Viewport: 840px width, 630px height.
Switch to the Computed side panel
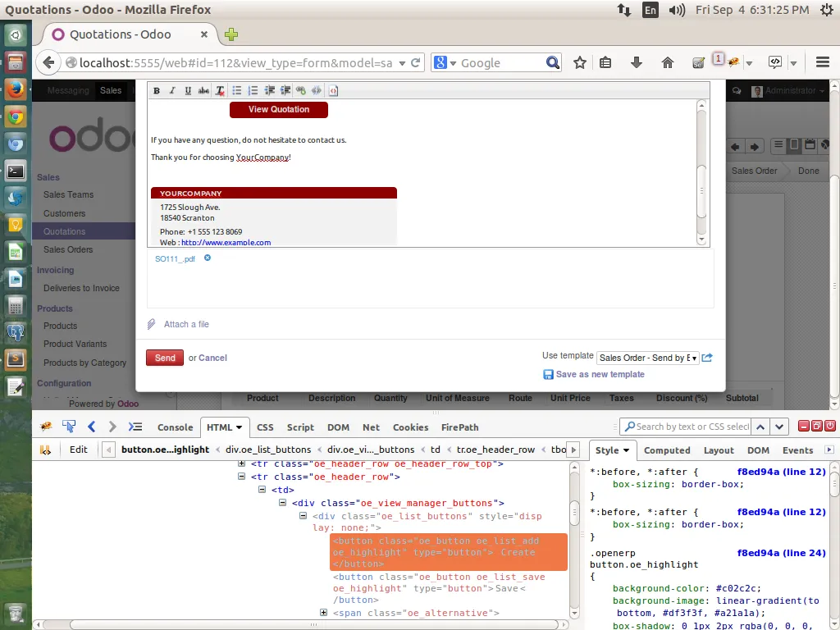(667, 450)
